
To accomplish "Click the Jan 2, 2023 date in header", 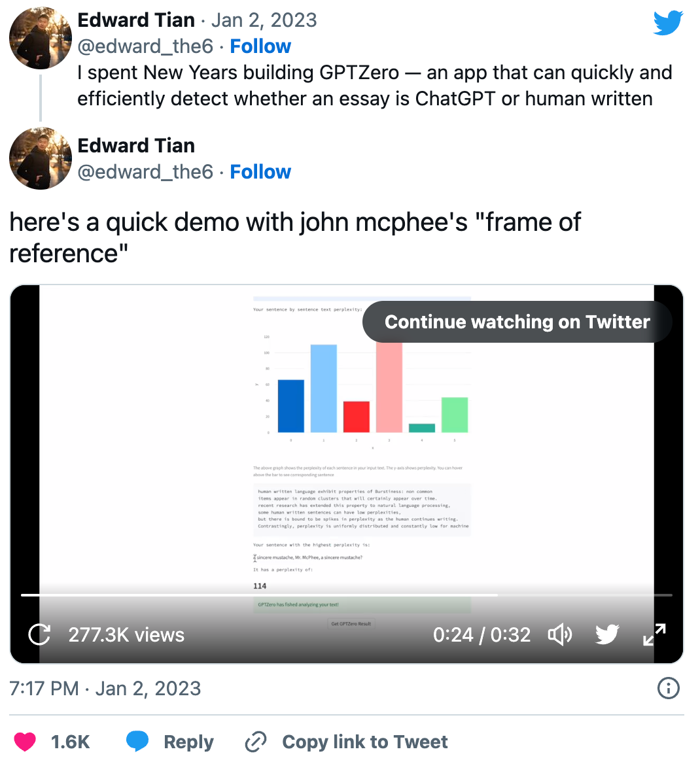I will click(x=264, y=20).
